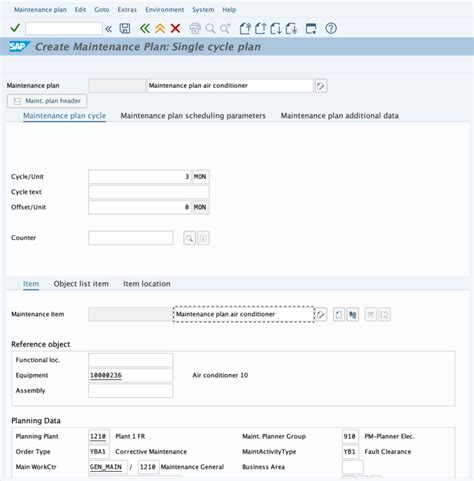Image resolution: width=474 pixels, height=481 pixels.
Task: Click the create new item icon
Action: [339, 314]
